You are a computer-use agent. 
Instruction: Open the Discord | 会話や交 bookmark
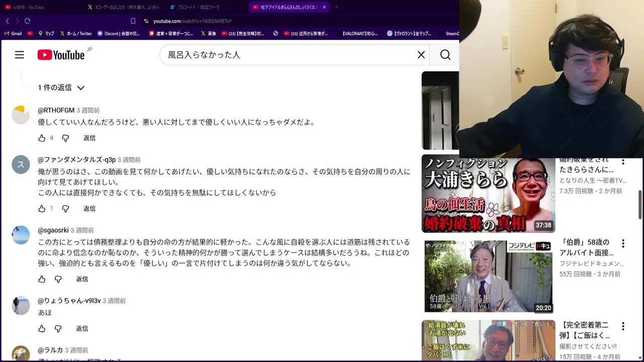coord(119,34)
